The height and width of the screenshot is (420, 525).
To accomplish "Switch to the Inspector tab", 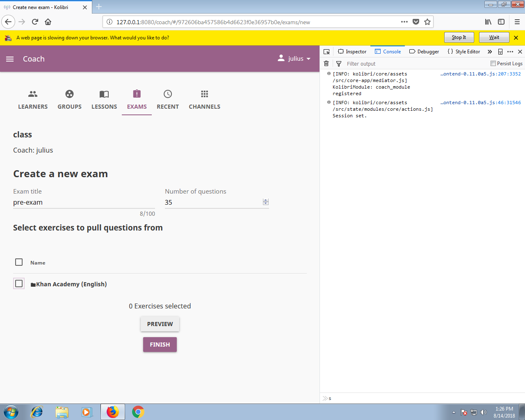I will [352, 51].
